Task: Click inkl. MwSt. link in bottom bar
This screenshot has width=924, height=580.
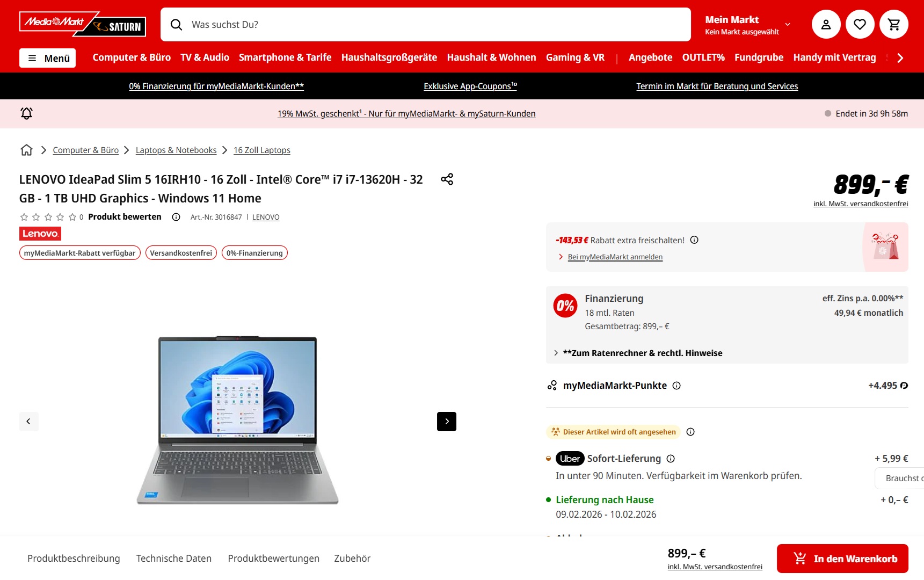Action: pos(715,567)
